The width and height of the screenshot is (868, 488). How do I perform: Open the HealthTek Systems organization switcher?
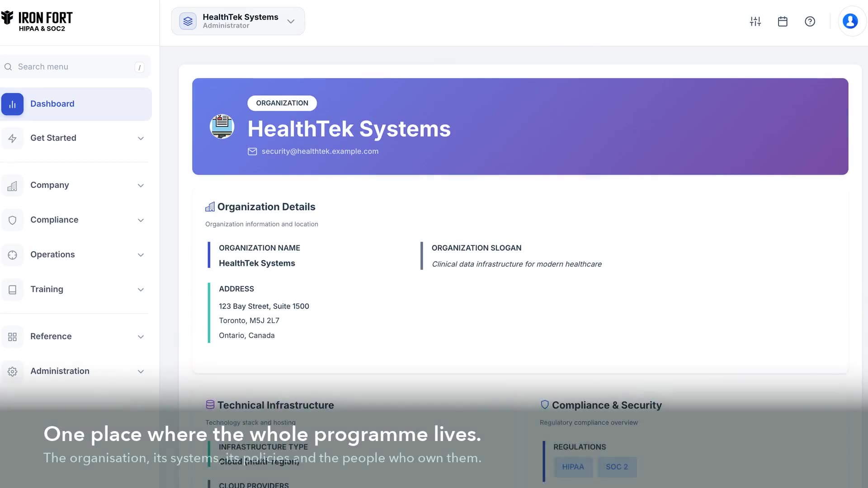coord(238,21)
